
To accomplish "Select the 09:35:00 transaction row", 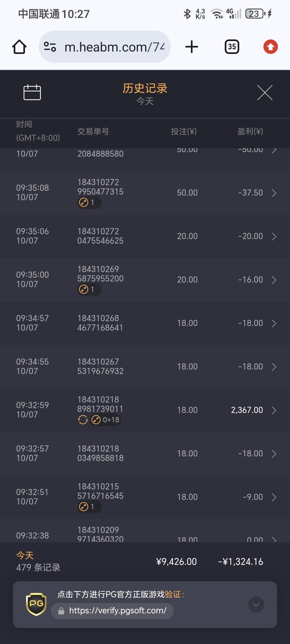I will coord(145,280).
